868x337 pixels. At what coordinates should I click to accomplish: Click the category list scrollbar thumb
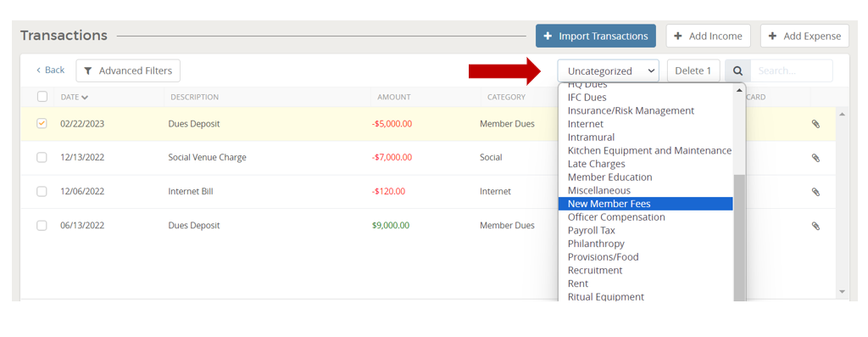coord(739,239)
